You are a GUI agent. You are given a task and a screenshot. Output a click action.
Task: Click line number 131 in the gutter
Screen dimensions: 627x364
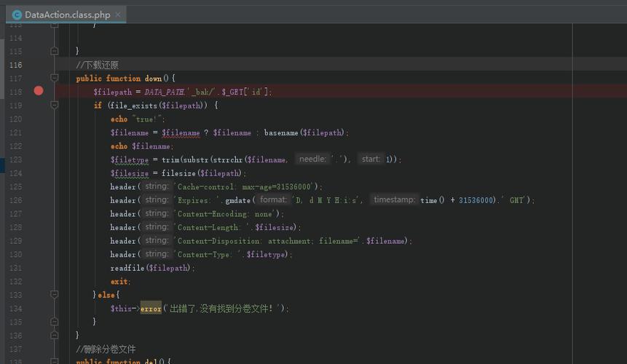click(15, 268)
